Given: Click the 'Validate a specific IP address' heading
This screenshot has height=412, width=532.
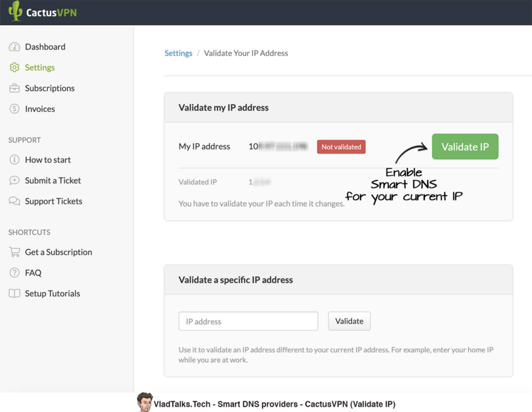Looking at the screenshot, I should tap(235, 280).
